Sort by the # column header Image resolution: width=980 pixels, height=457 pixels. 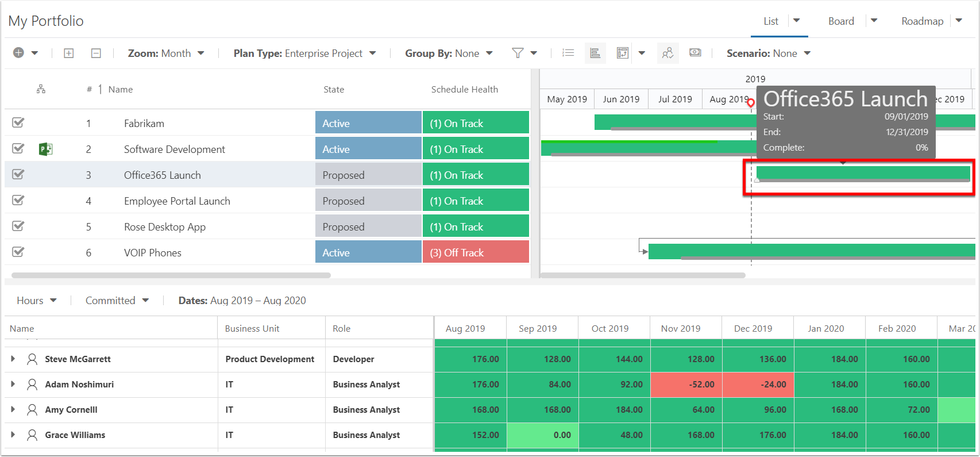click(x=89, y=90)
